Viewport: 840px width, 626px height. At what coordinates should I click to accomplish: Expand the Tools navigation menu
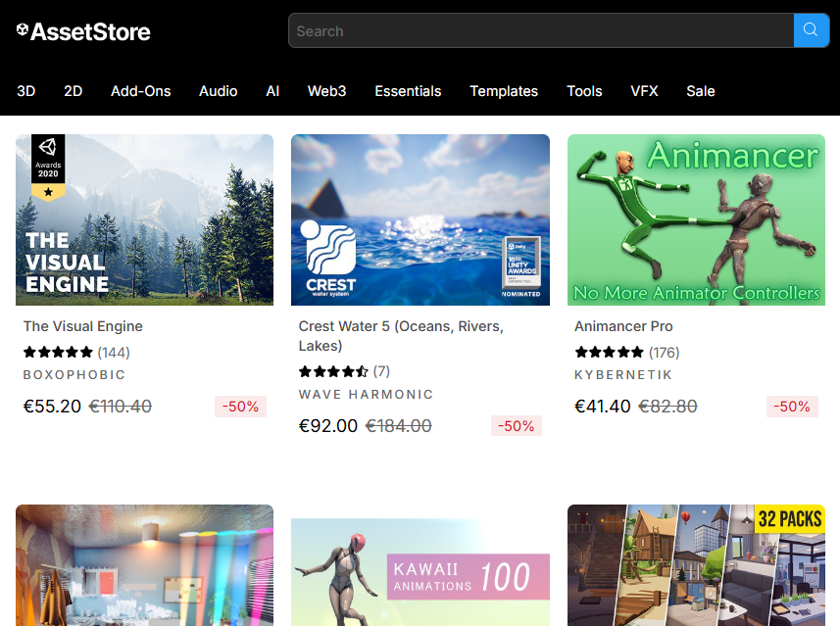tap(584, 91)
